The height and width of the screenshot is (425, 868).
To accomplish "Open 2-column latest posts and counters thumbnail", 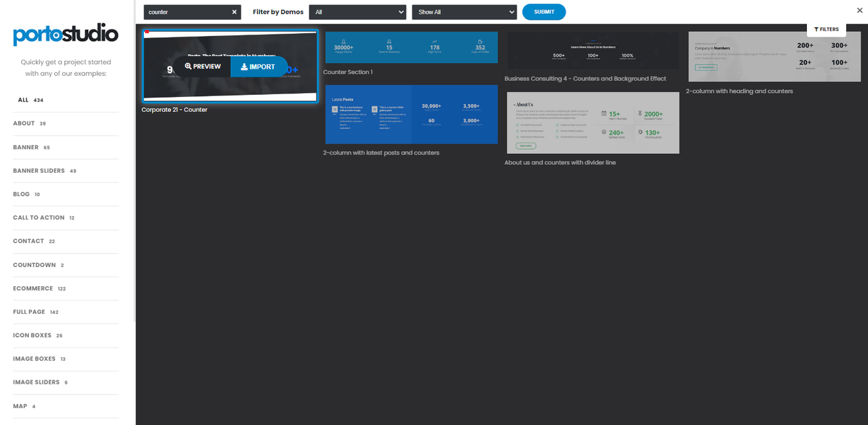I will point(412,115).
